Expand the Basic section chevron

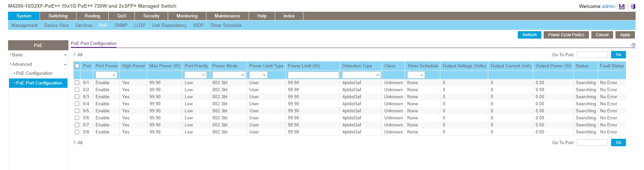coord(65,55)
